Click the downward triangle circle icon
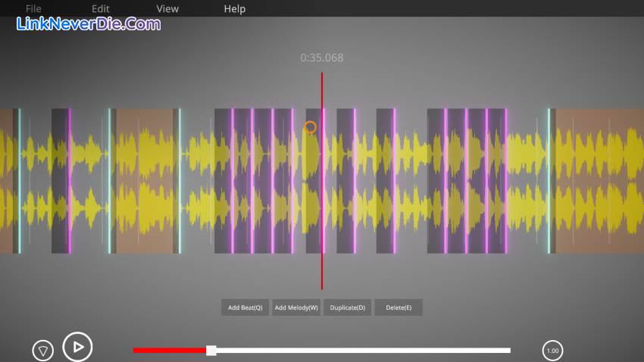The height and width of the screenshot is (362, 644). pyautogui.click(x=43, y=351)
